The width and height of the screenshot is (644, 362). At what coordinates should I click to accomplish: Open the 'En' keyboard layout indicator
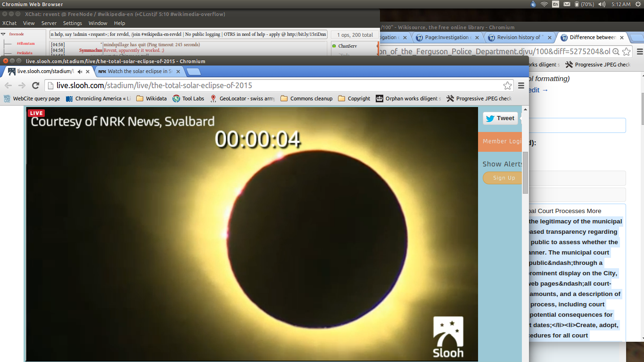pos(556,4)
